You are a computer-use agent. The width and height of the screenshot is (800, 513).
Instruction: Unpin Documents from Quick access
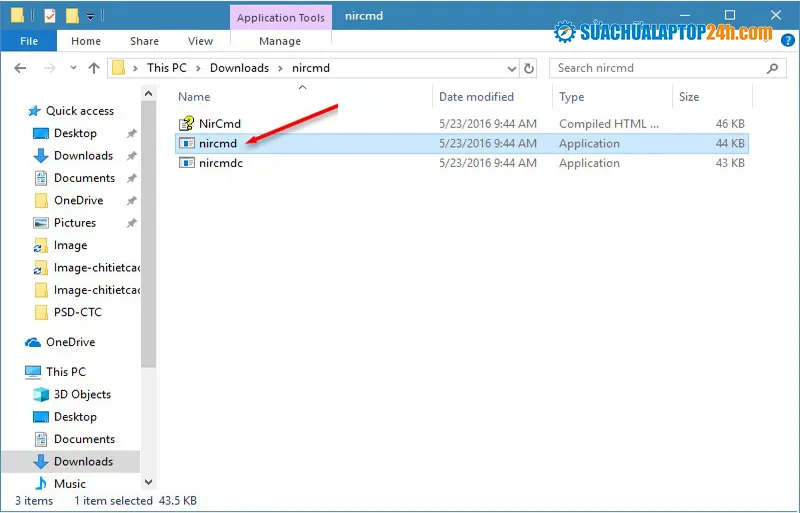[132, 178]
